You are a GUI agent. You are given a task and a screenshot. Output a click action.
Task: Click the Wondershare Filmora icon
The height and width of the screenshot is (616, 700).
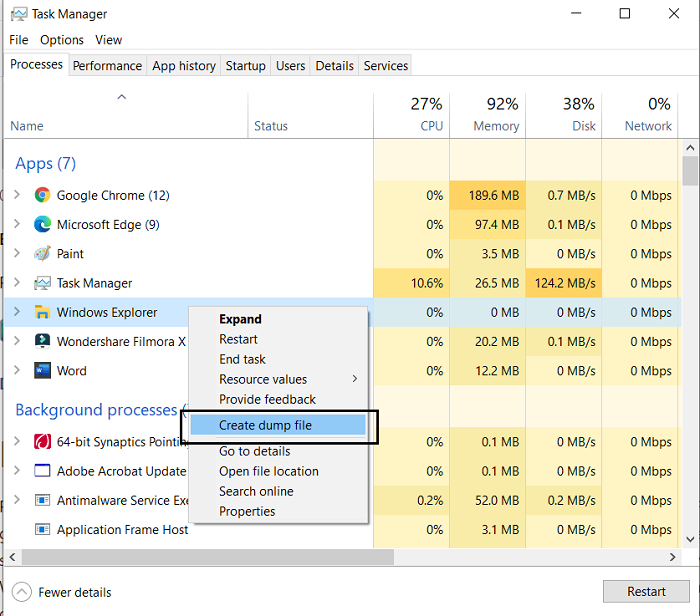42,341
